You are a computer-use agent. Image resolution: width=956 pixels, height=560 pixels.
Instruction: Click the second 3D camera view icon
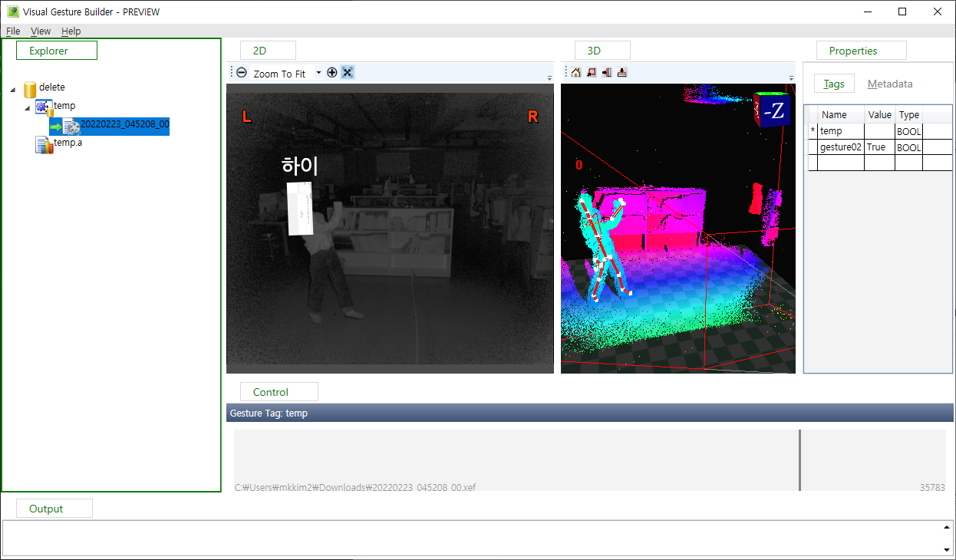pos(592,72)
